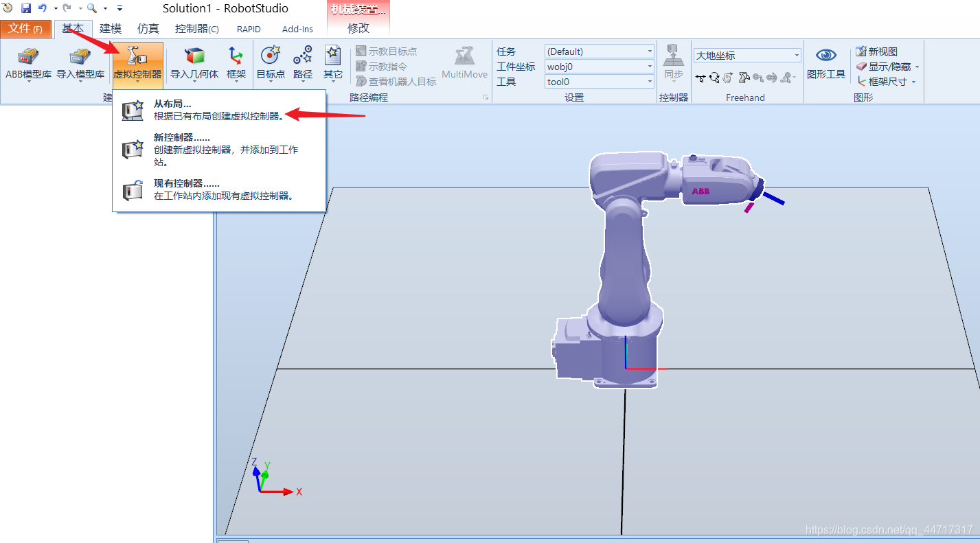Switch to the 建模 modeling tab
This screenshot has height=543, width=980.
click(x=111, y=29)
